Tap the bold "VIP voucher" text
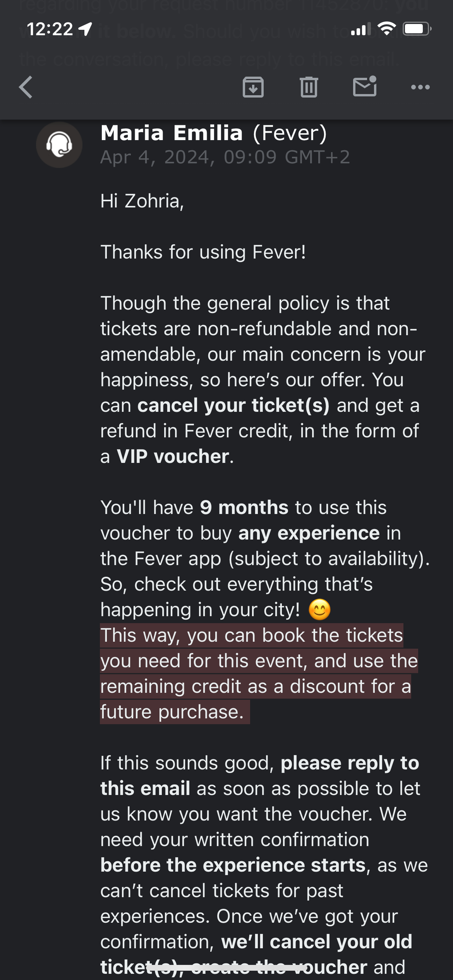This screenshot has width=453, height=980. (x=173, y=457)
